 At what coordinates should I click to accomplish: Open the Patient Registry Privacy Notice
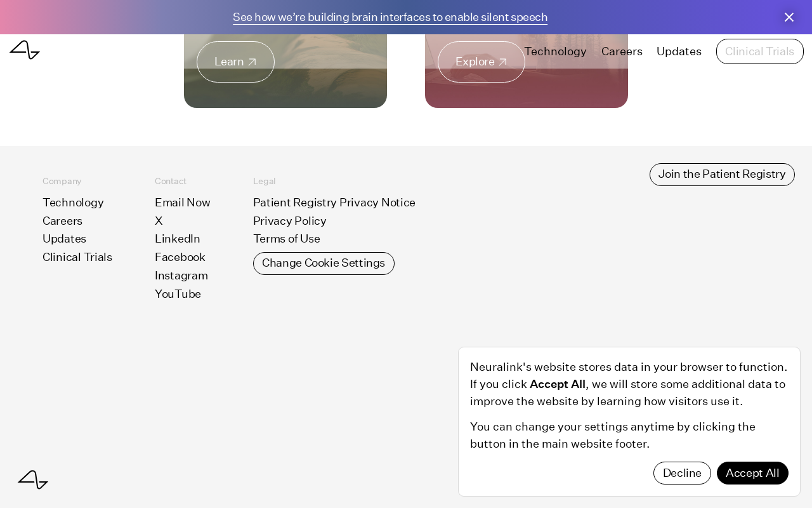[334, 203]
